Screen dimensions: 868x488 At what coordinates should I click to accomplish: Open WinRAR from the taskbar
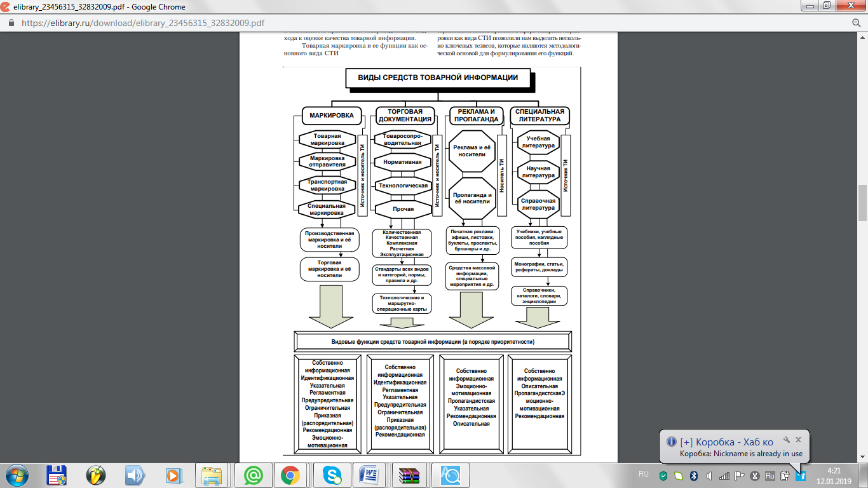[409, 475]
